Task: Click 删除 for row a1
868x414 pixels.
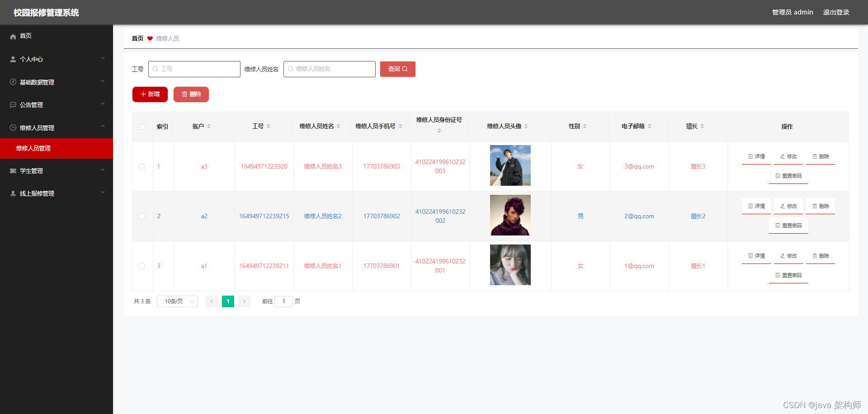Action: click(x=821, y=256)
